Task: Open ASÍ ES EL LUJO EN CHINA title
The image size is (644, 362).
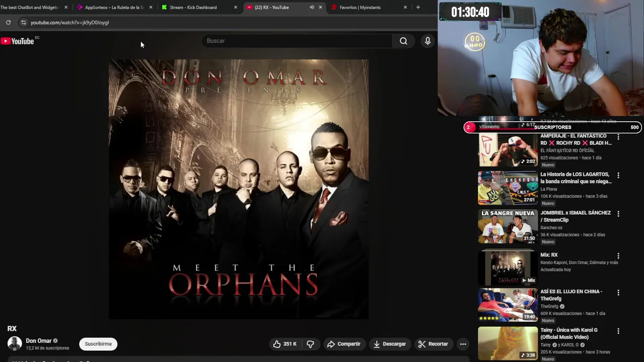Action: tap(571, 295)
